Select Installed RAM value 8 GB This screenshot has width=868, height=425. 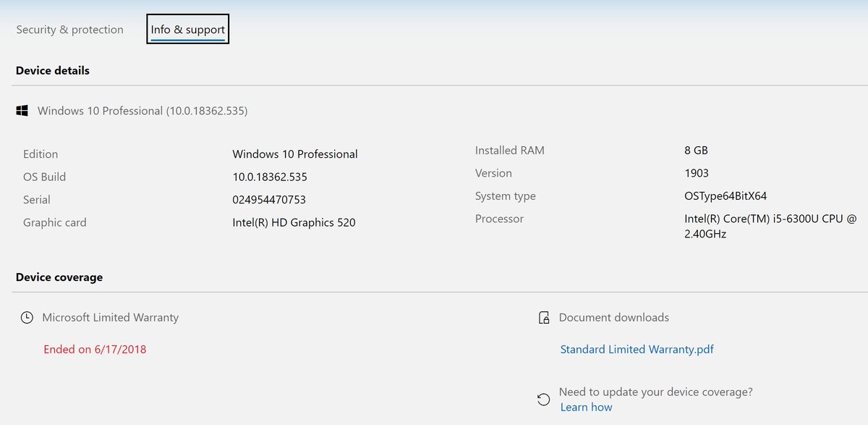696,151
